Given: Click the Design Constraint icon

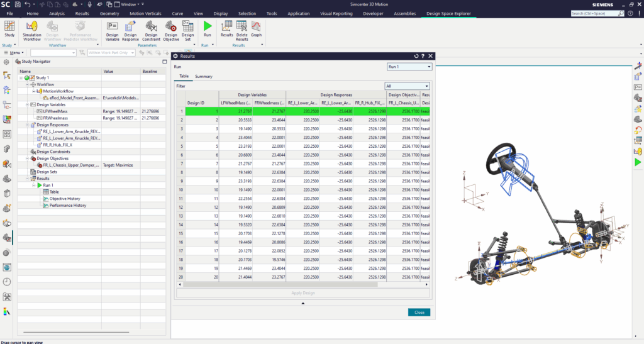Looking at the screenshot, I should (151, 29).
